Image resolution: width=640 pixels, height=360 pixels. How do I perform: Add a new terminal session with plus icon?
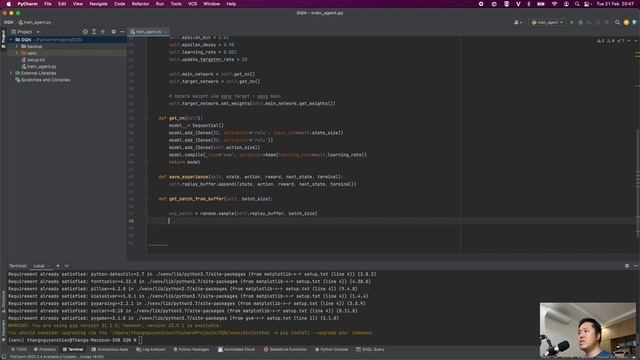click(x=58, y=266)
